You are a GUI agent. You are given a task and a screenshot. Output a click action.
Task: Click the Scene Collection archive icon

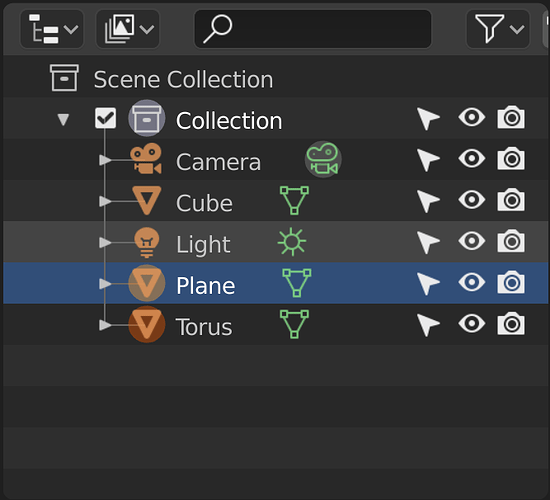coord(64,78)
